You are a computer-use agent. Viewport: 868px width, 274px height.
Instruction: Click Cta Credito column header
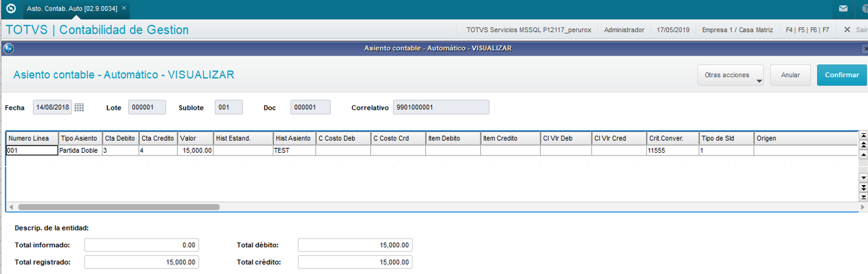(x=158, y=138)
